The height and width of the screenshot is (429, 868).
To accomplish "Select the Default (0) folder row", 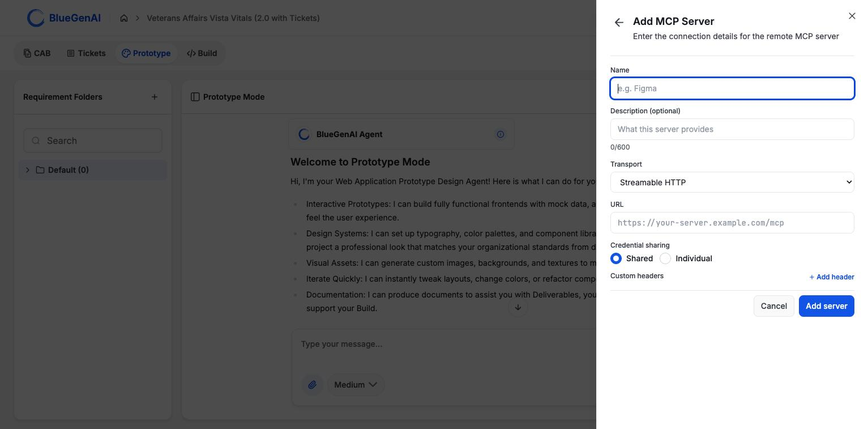I will [93, 170].
